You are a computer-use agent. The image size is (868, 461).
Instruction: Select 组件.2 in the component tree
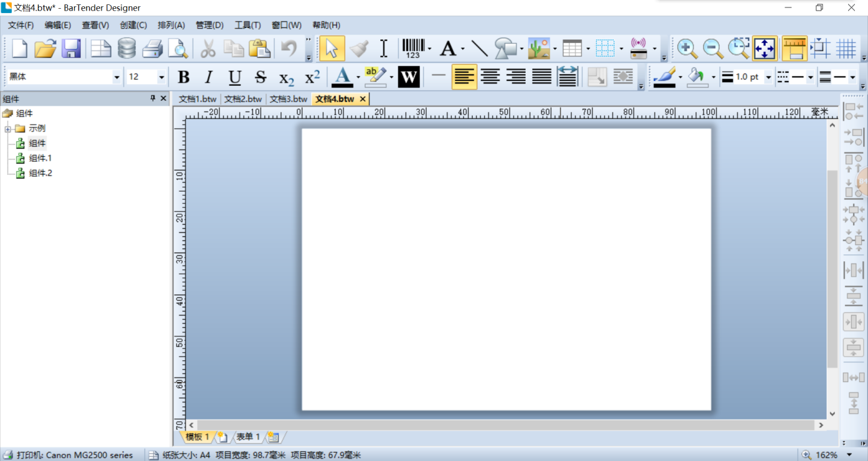[40, 173]
